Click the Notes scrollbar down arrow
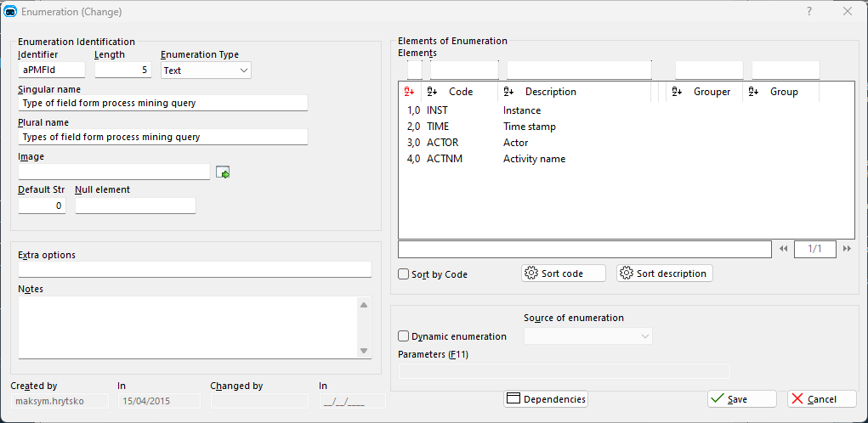 [364, 351]
